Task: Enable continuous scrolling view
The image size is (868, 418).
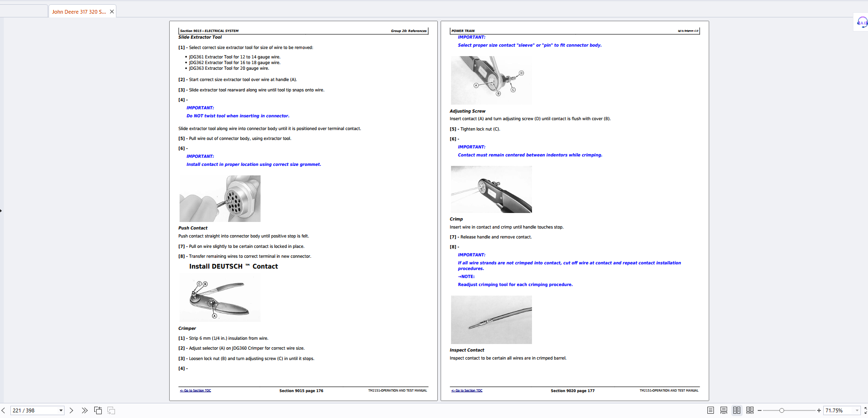Action: 724,410
